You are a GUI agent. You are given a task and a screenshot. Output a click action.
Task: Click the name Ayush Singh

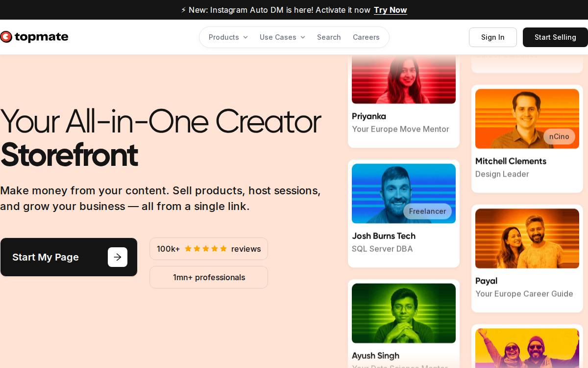coord(375,356)
